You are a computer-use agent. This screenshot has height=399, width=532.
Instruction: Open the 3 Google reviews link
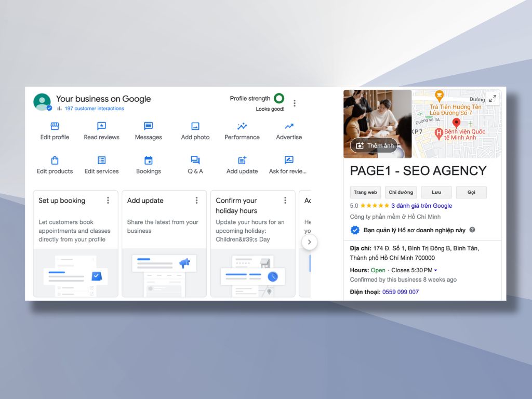421,206
